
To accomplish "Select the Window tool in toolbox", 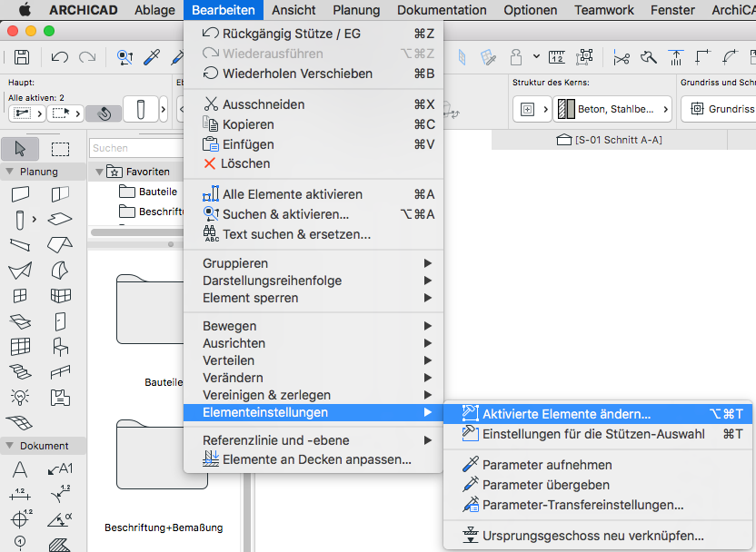I will [x=20, y=295].
